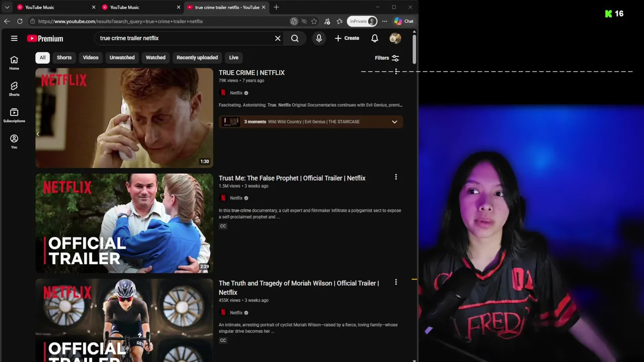The width and height of the screenshot is (644, 362).
Task: Open The Truth and Tragedy of Moriah Wilson title
Action: [x=299, y=288]
